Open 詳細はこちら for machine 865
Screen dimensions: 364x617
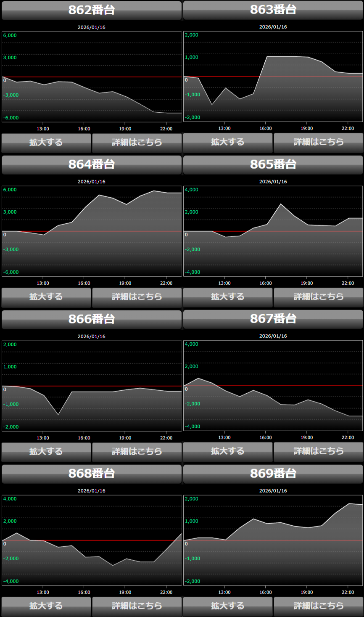tap(319, 297)
